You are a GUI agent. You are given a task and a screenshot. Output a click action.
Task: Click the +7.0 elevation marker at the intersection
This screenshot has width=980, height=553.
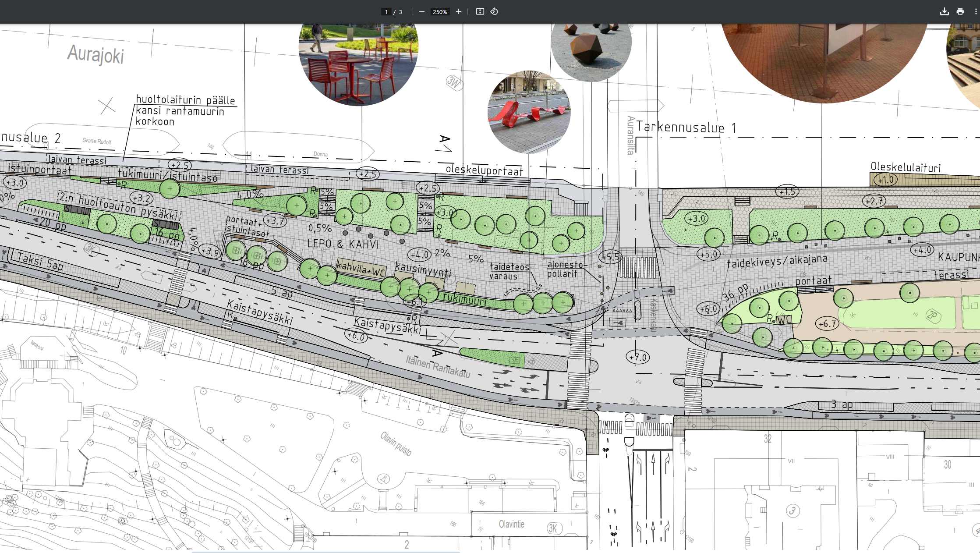638,357
